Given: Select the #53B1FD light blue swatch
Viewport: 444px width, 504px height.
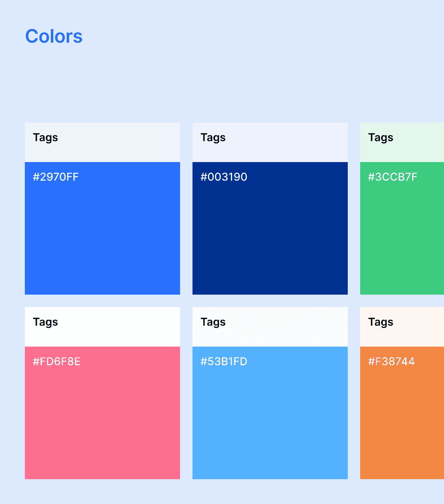Looking at the screenshot, I should (270, 413).
